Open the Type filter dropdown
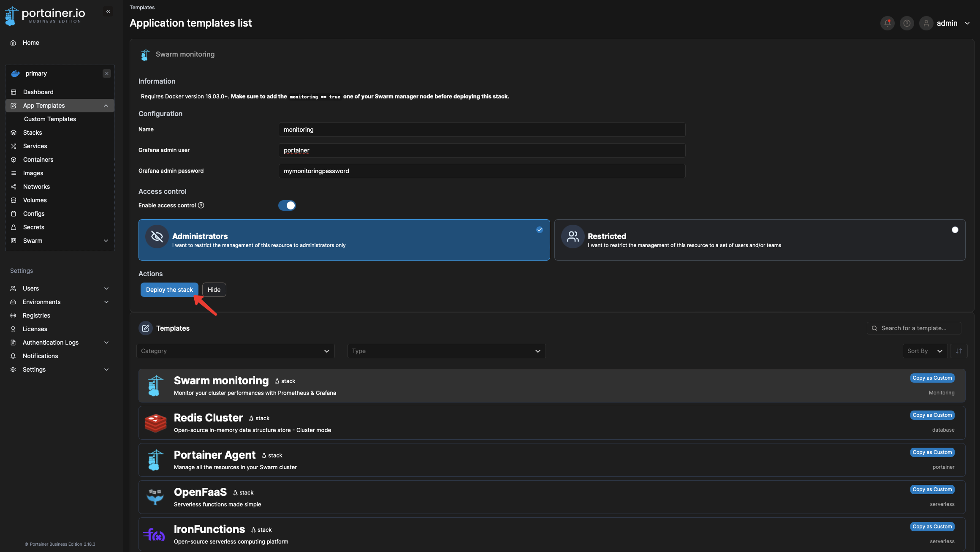 (x=447, y=351)
